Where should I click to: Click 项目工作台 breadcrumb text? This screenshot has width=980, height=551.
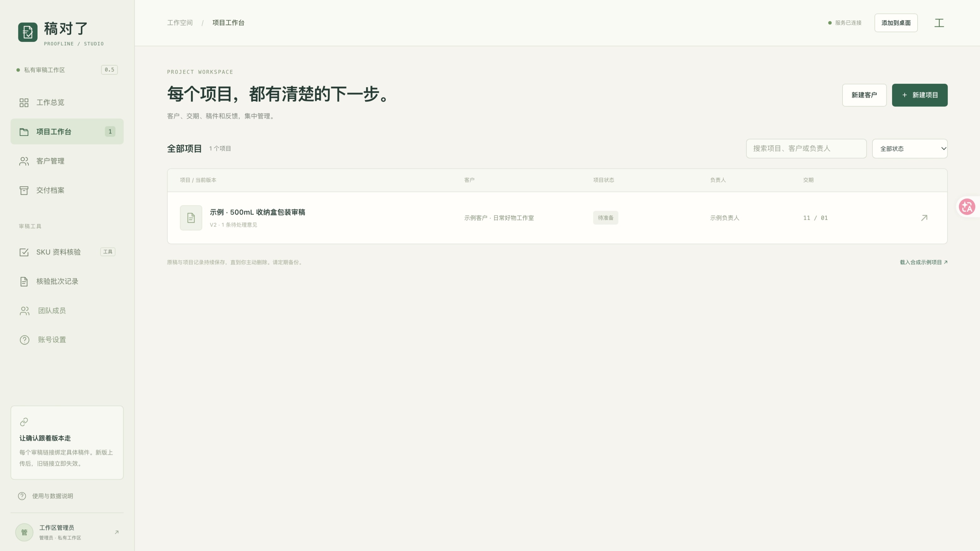pos(228,23)
